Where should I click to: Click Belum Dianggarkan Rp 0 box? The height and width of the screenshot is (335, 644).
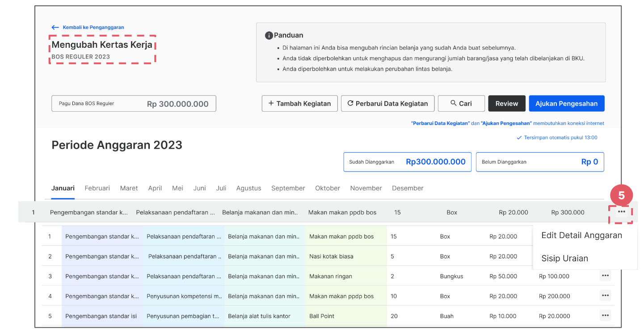pyautogui.click(x=540, y=162)
